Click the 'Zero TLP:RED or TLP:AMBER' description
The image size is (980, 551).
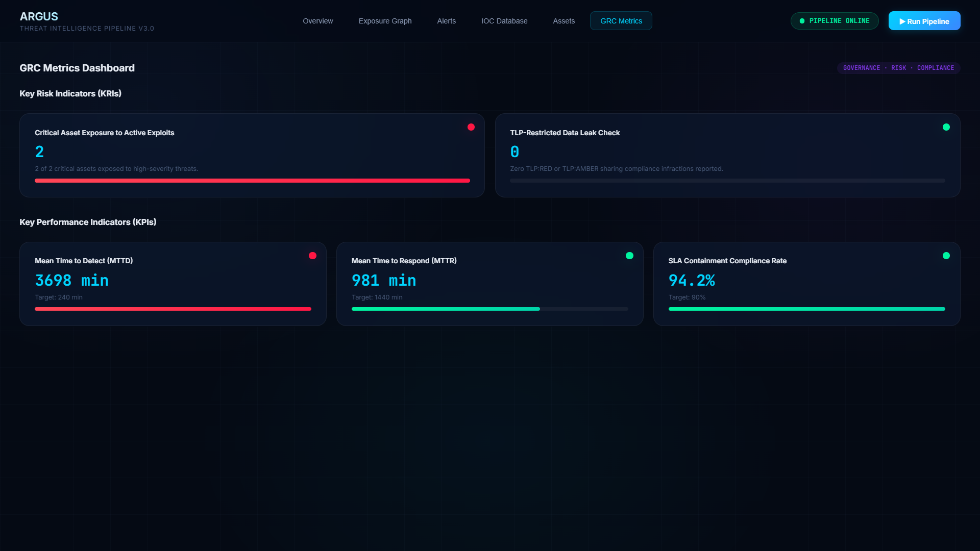click(x=617, y=169)
